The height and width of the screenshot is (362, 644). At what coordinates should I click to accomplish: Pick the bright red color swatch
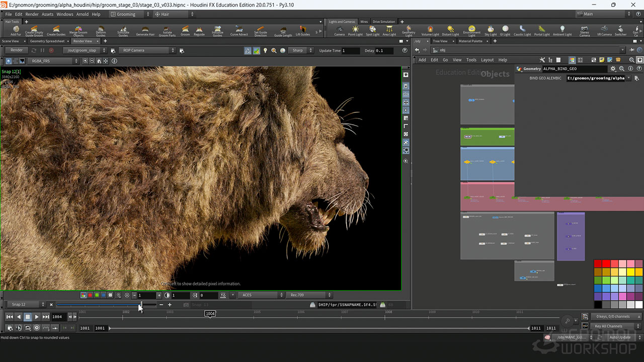pyautogui.click(x=606, y=264)
